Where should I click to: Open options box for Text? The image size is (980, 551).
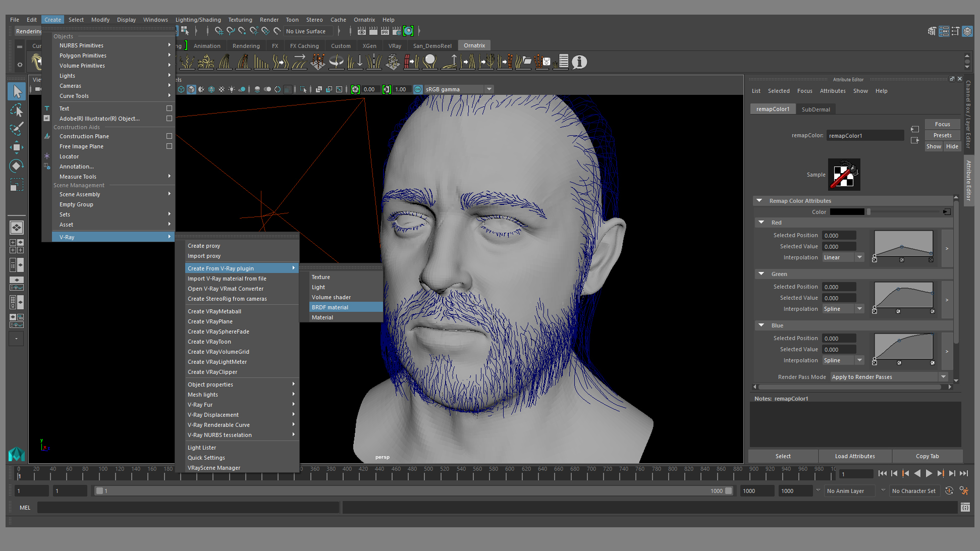click(x=169, y=108)
